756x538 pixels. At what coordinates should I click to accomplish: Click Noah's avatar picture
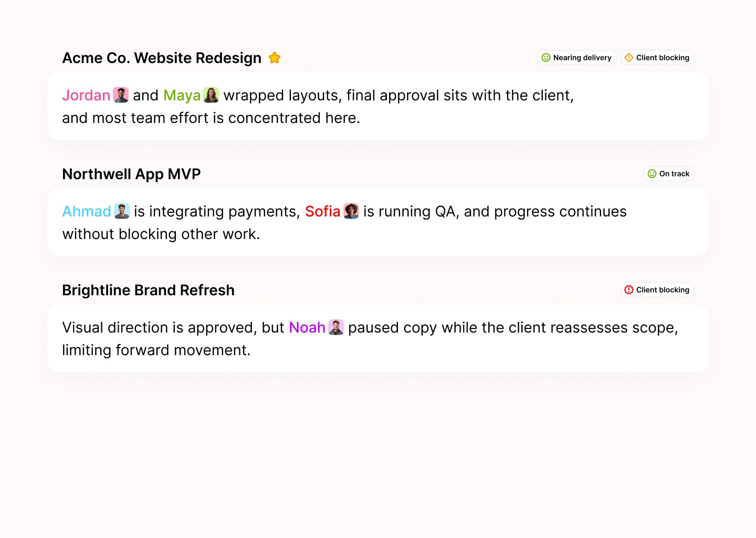coord(337,327)
